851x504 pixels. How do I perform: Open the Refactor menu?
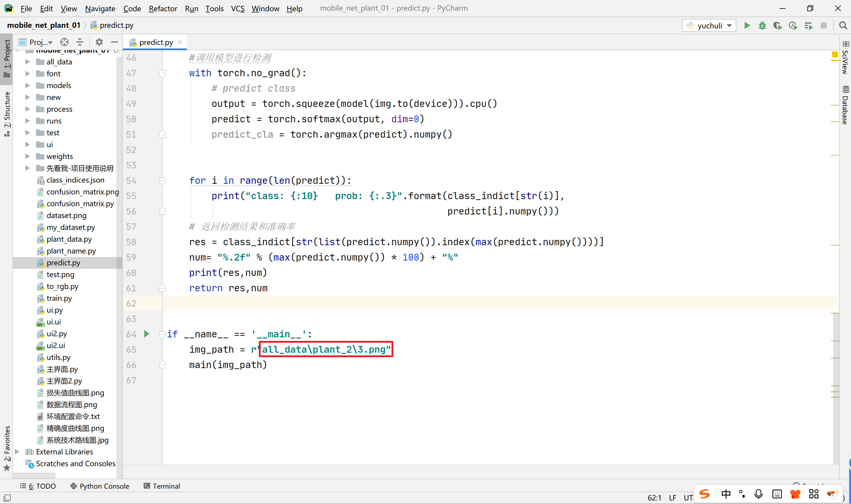coord(163,9)
